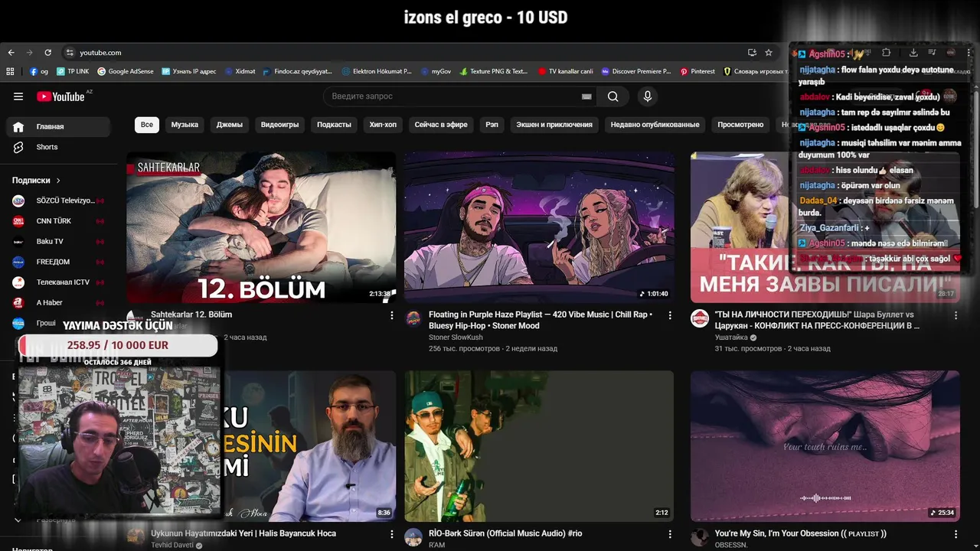Image resolution: width=980 pixels, height=551 pixels.
Task: Click Stoner SlowKush channel avatar
Action: click(413, 319)
